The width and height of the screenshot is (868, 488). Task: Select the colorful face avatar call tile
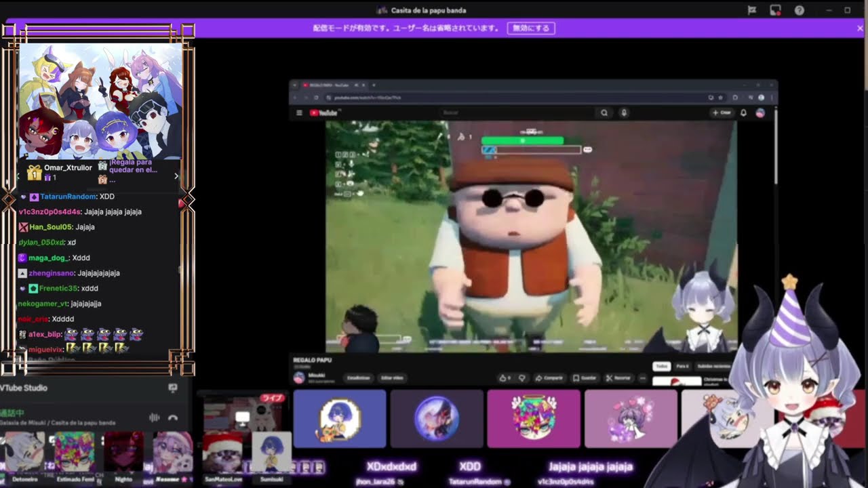click(x=534, y=418)
